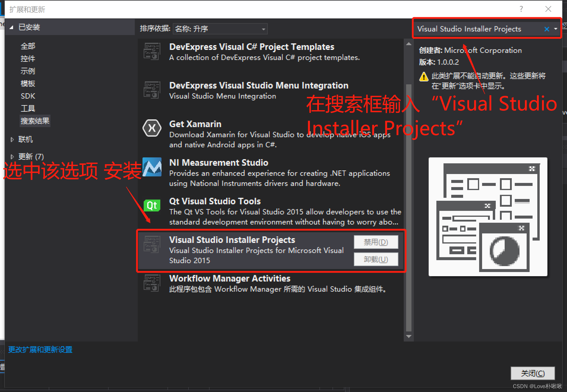Click the Visual Studio Installer Projects item icon
This screenshot has width=567, height=392.
152,244
